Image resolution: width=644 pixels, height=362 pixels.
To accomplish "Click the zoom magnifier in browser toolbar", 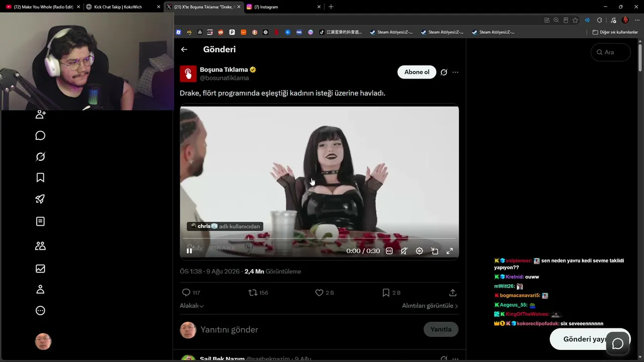I will click(x=556, y=20).
